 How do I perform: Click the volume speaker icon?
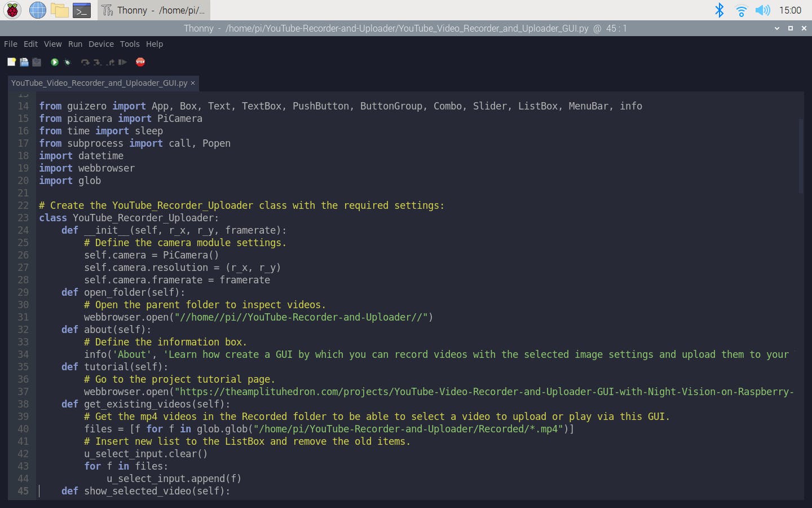click(762, 10)
